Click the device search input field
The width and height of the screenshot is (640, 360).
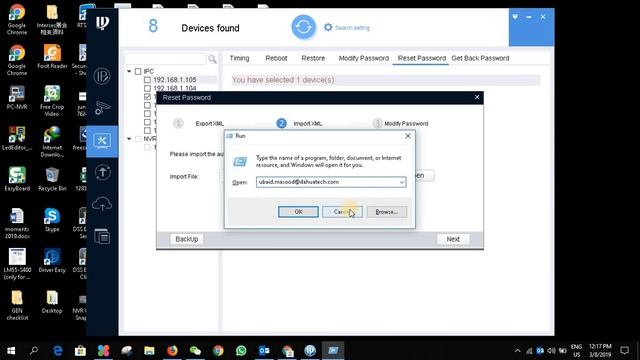click(x=166, y=59)
